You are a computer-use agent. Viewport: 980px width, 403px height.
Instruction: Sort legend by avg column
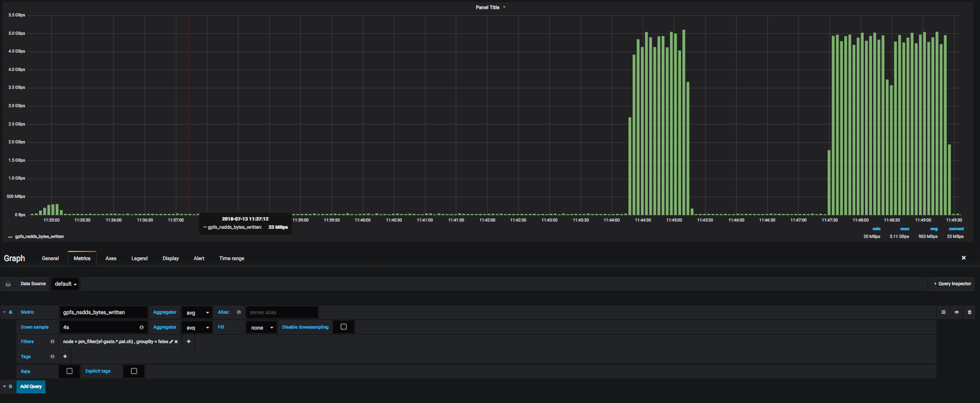934,229
